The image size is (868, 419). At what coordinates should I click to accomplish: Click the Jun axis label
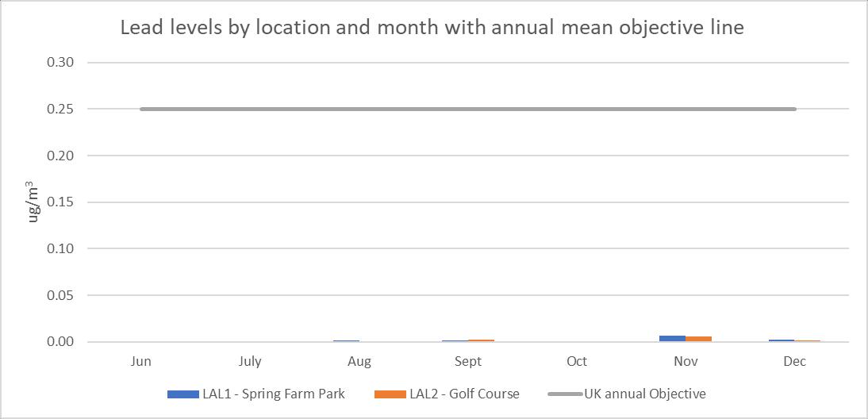tap(141, 361)
